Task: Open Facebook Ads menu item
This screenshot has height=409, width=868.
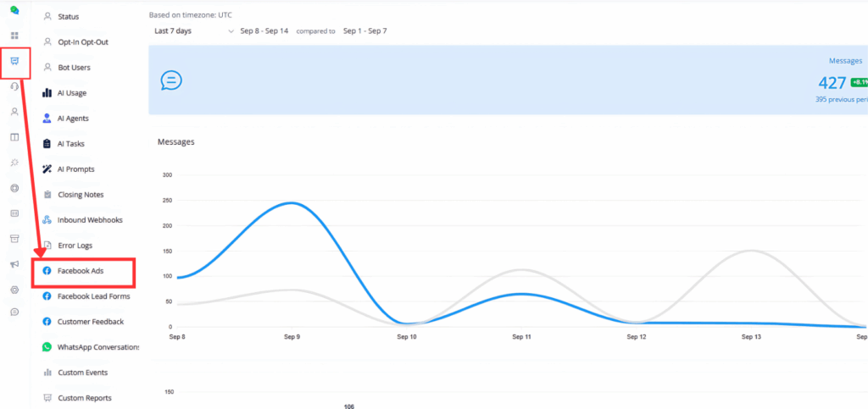Action: pos(81,271)
